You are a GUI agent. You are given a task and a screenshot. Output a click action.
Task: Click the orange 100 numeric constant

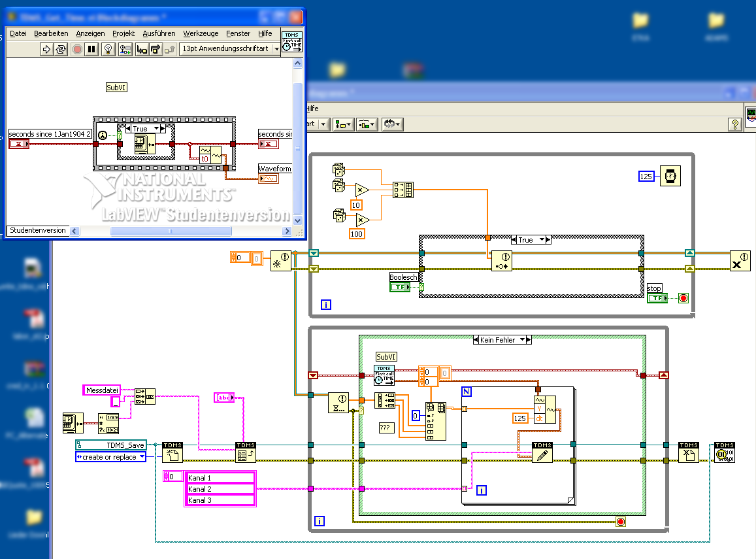pyautogui.click(x=356, y=234)
